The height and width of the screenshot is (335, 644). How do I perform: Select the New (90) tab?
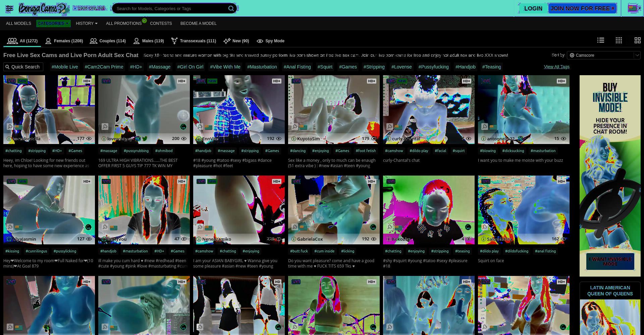(236, 41)
